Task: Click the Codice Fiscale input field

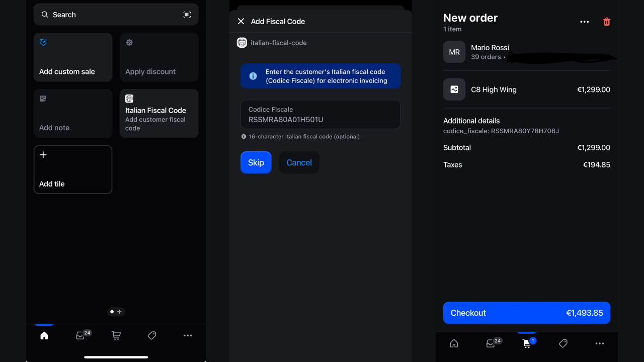Action: 320,114
